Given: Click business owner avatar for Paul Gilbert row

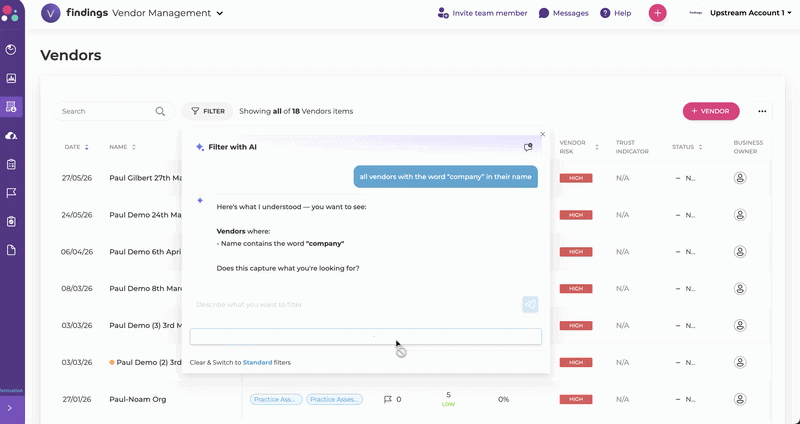Looking at the screenshot, I should click(740, 178).
